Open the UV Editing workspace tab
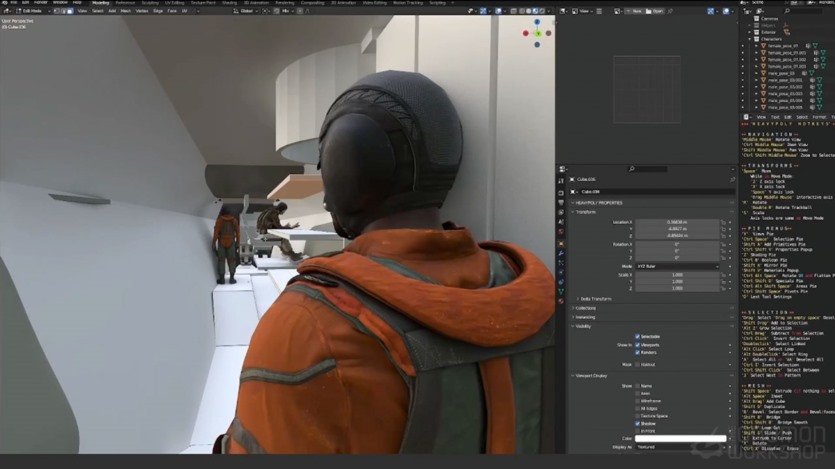 tap(174, 3)
